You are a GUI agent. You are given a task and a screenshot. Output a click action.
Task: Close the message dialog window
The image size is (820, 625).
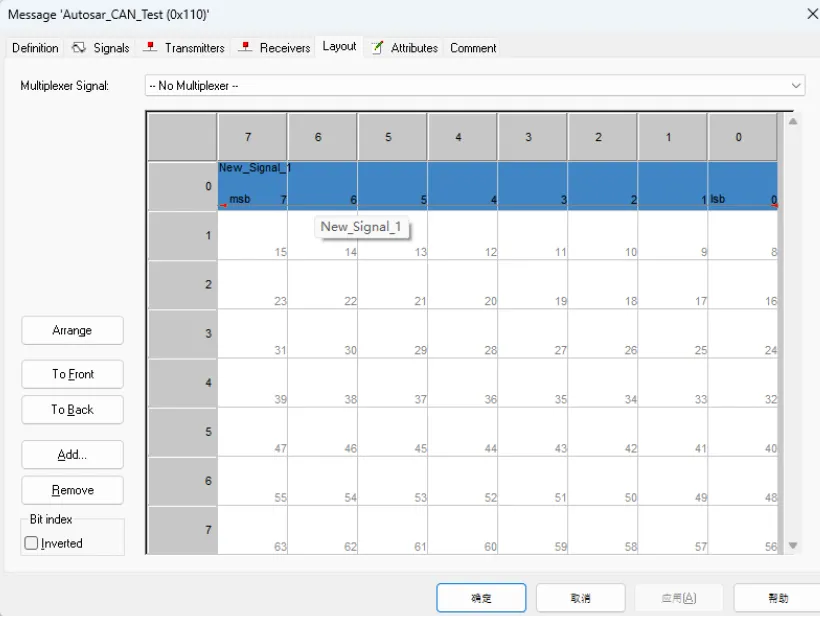pos(811,14)
